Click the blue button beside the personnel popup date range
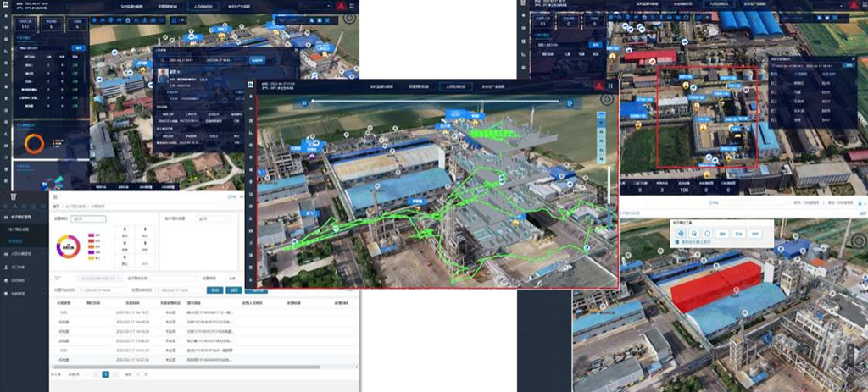The image size is (868, 392). pyautogui.click(x=258, y=60)
